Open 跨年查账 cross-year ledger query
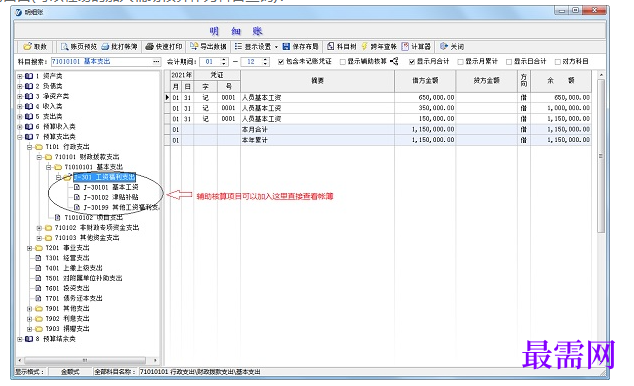634x386 pixels. pos(379,47)
